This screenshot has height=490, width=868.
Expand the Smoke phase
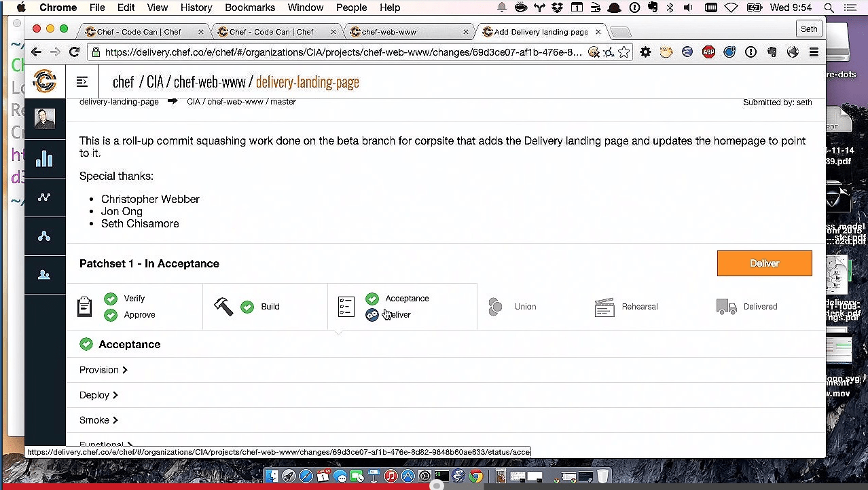pyautogui.click(x=98, y=420)
